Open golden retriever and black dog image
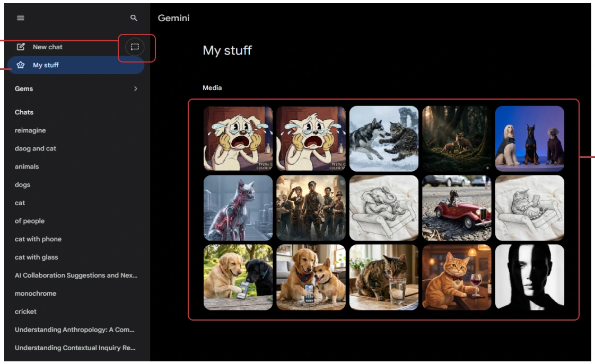The width and height of the screenshot is (595, 364). 238,277
